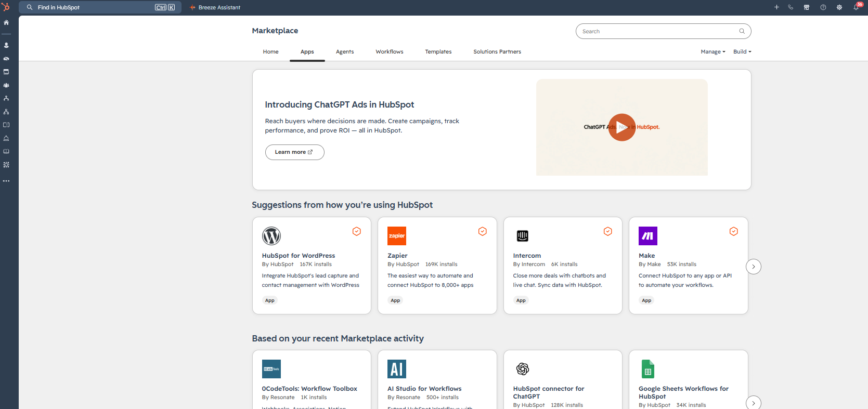Screen dimensions: 868x409
Task: Show next suggestions with carousel arrow
Action: (x=754, y=267)
